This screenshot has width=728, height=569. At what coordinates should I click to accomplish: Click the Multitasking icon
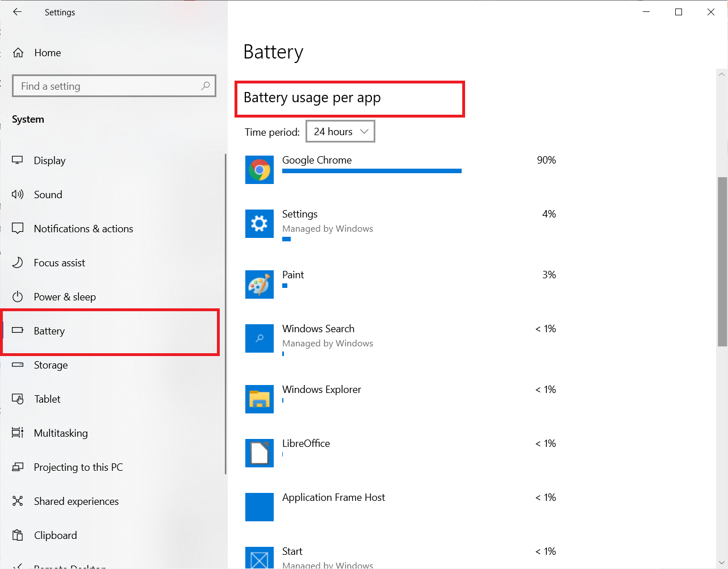coord(18,433)
